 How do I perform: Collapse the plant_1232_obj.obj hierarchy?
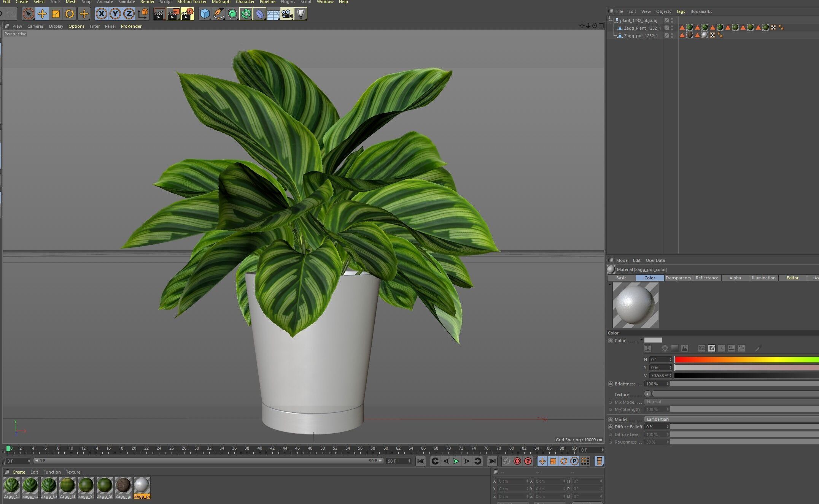tap(610, 20)
